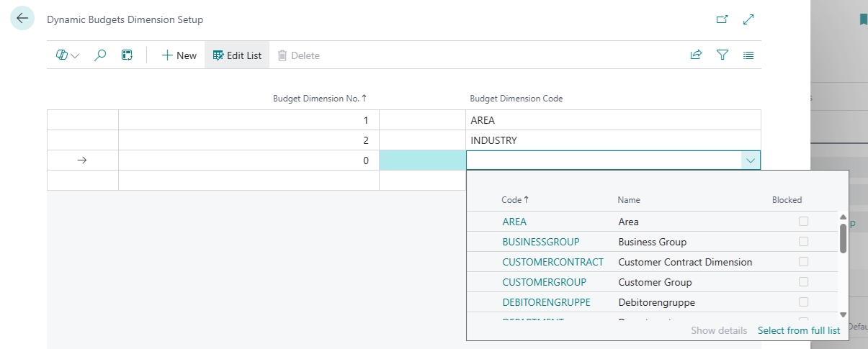Click the bookmark icon at top right
The width and height of the screenshot is (868, 349).
coord(862,19)
